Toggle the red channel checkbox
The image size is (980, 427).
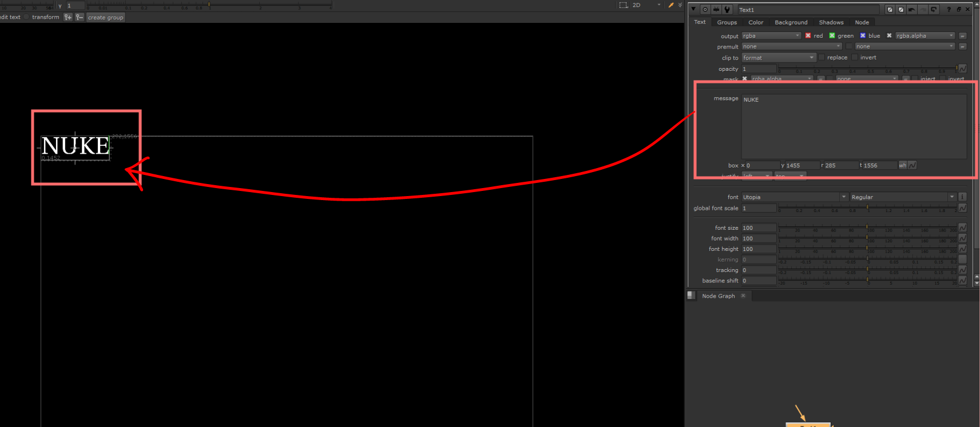coord(808,36)
